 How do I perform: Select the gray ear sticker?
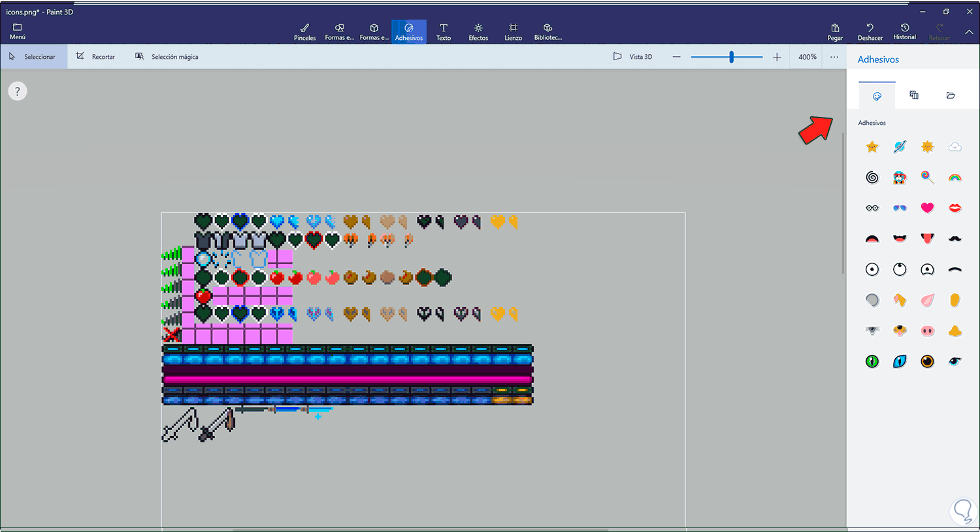point(872,300)
